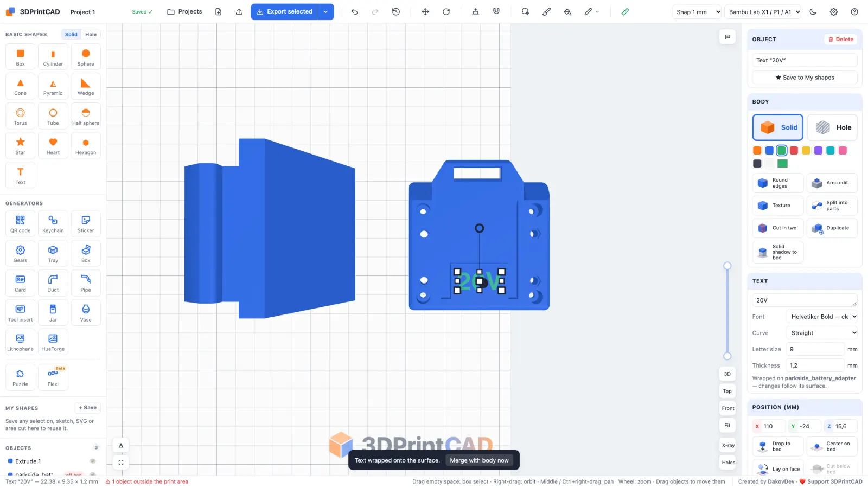Switch to Top view
This screenshot has height=488, width=868.
[x=727, y=391]
